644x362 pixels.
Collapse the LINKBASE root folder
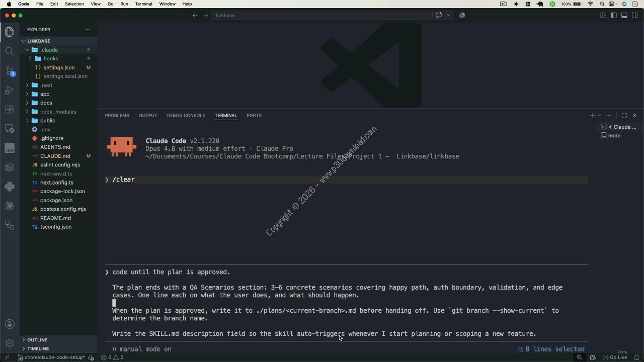(x=58, y=41)
